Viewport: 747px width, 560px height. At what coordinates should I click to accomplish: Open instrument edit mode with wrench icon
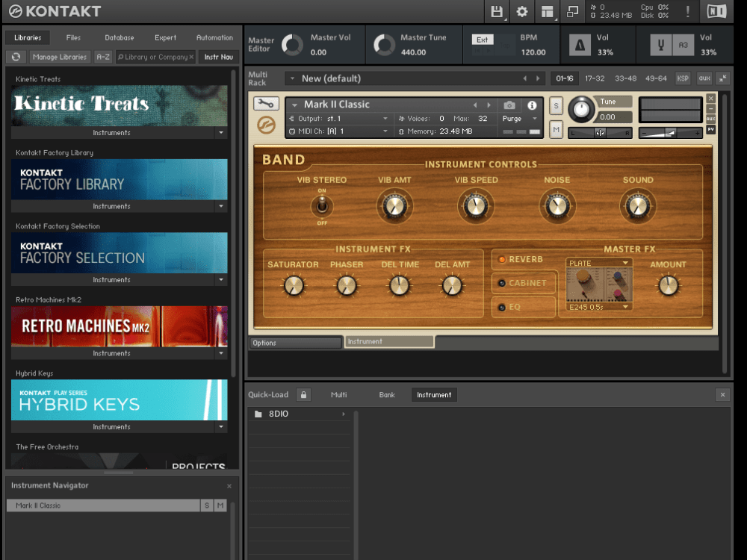point(266,103)
